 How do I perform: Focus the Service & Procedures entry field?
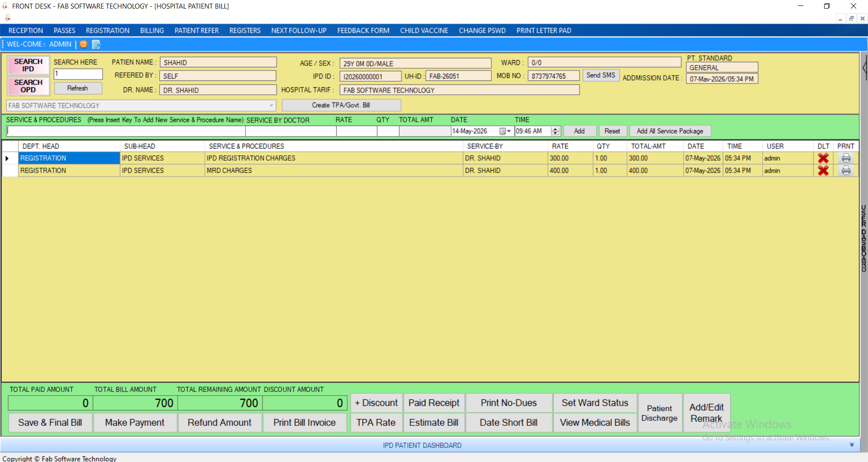[x=126, y=131]
